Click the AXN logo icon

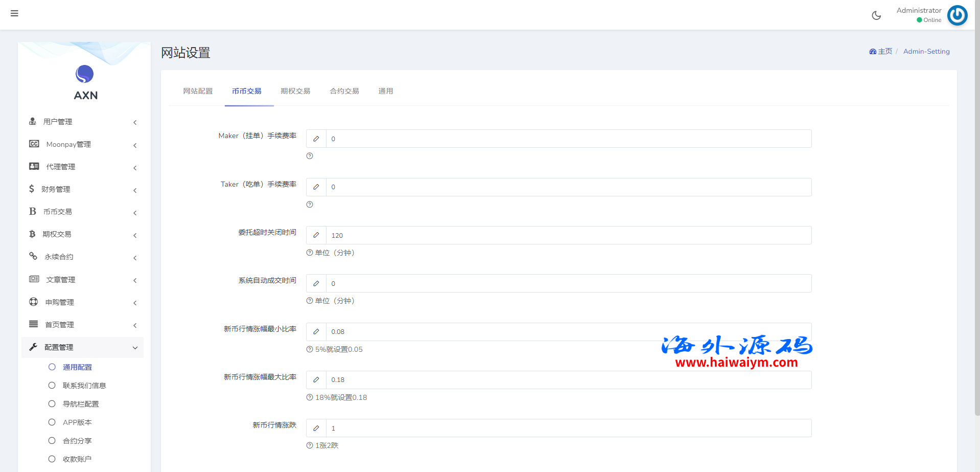(x=85, y=74)
